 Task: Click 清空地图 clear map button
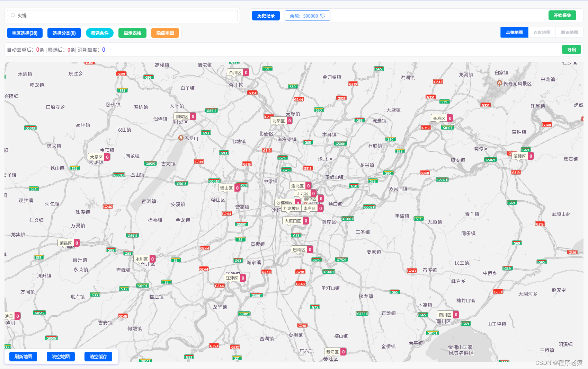coord(61,357)
